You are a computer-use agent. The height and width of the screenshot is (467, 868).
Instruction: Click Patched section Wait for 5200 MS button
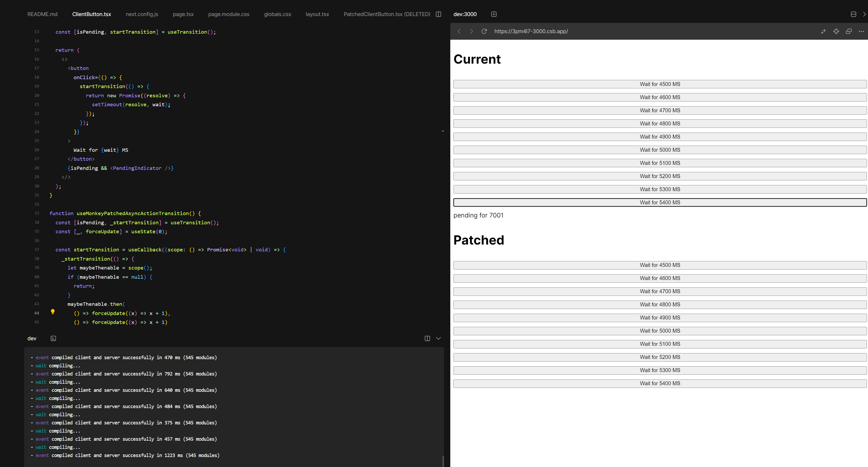point(660,357)
